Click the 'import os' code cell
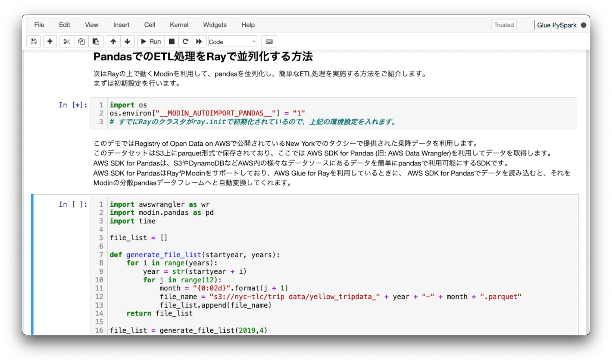The image size is (612, 364). tap(333, 113)
